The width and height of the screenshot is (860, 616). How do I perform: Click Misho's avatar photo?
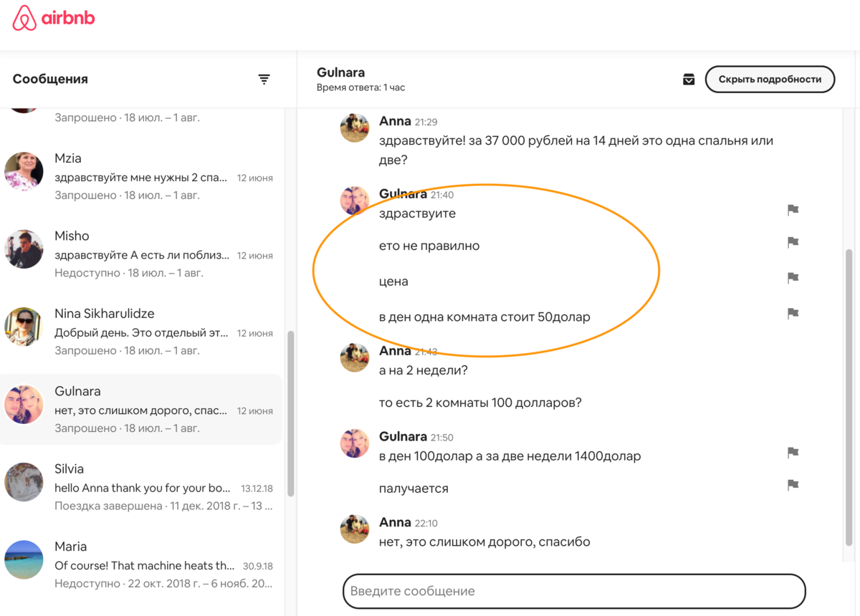[24, 249]
